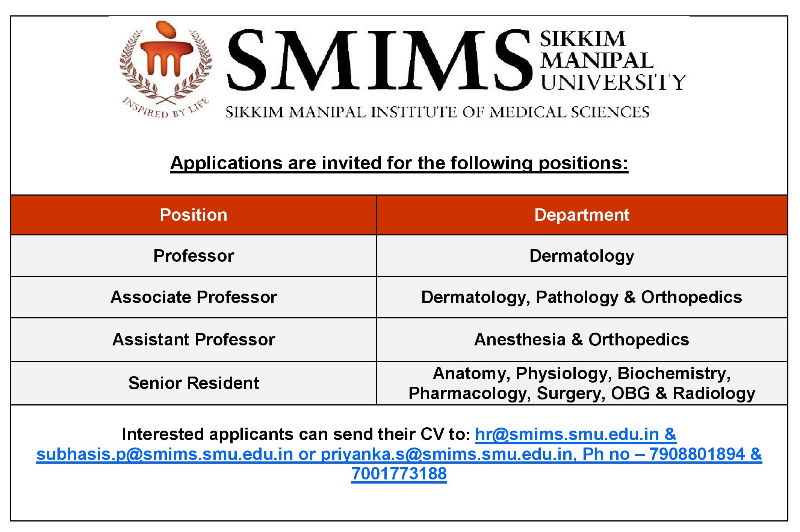Viewport: 800px width, 532px height.
Task: Click the Associate Professor cell
Action: [194, 297]
